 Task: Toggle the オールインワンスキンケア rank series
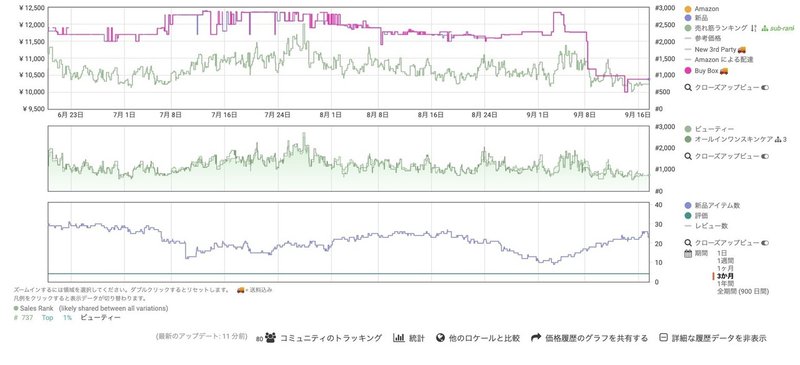(730, 139)
